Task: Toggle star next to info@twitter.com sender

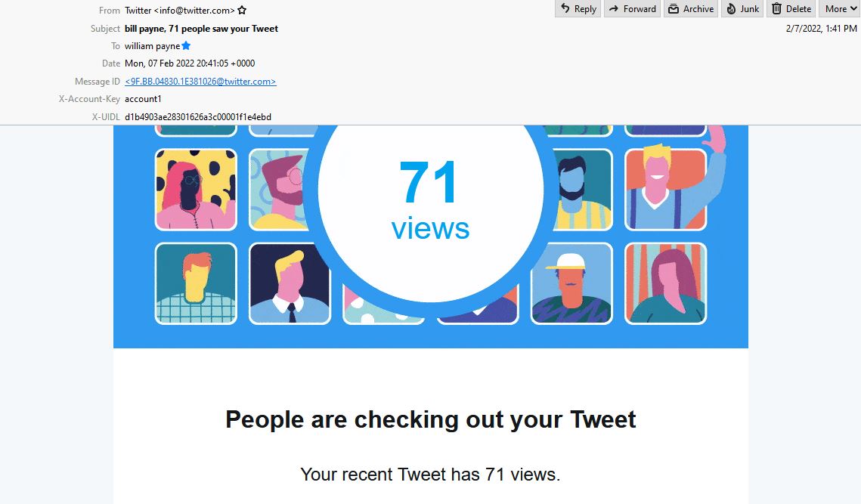Action: click(242, 11)
